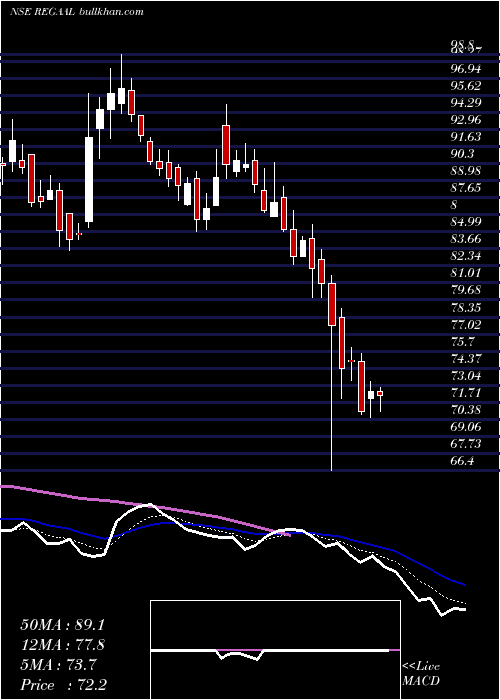Click the 50MA : 89.1 readout
The image size is (500, 700).
(62, 625)
